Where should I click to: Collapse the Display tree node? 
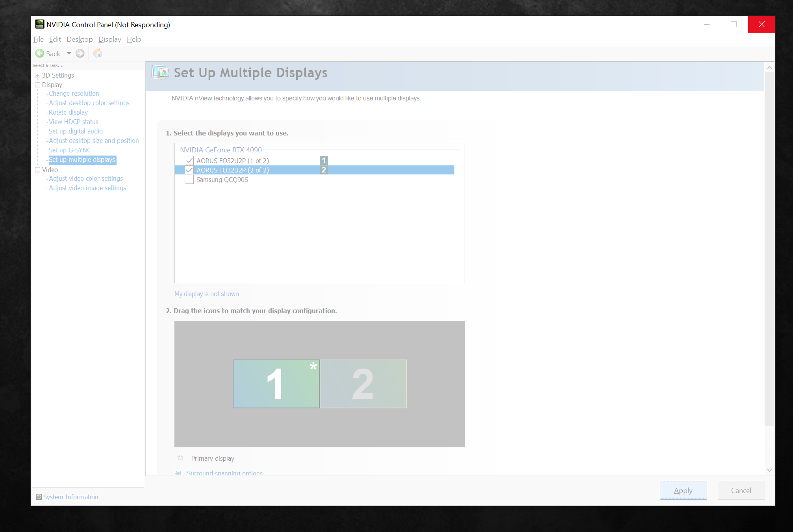point(37,85)
